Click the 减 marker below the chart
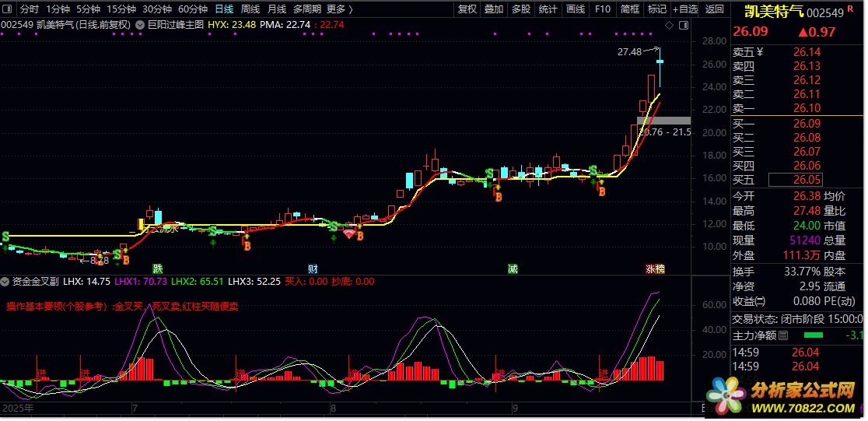868x421 pixels. click(513, 269)
